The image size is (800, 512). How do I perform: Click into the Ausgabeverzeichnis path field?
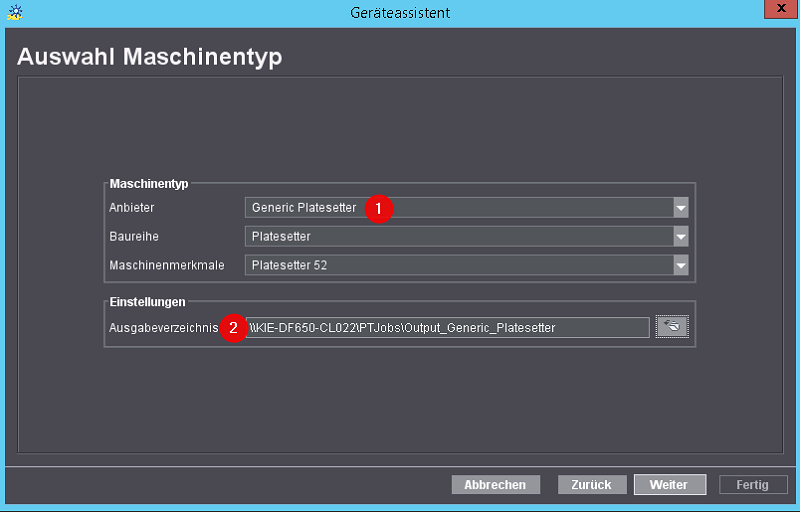450,328
